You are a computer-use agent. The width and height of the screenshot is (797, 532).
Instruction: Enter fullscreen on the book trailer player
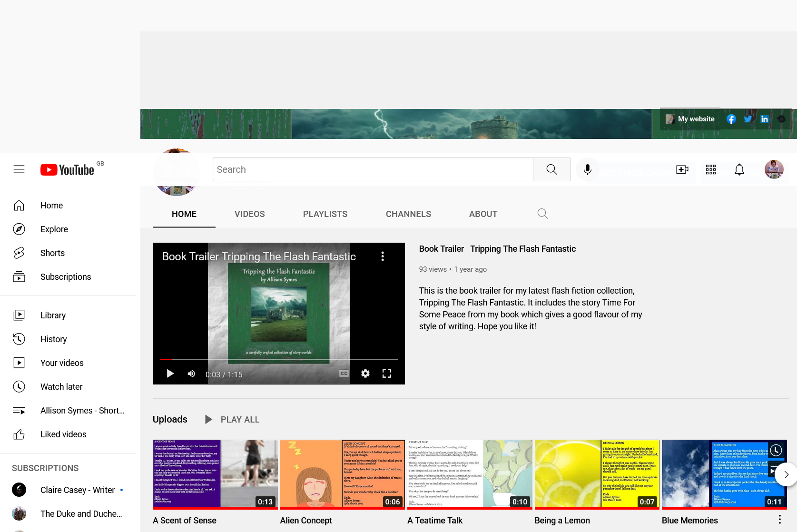tap(387, 374)
